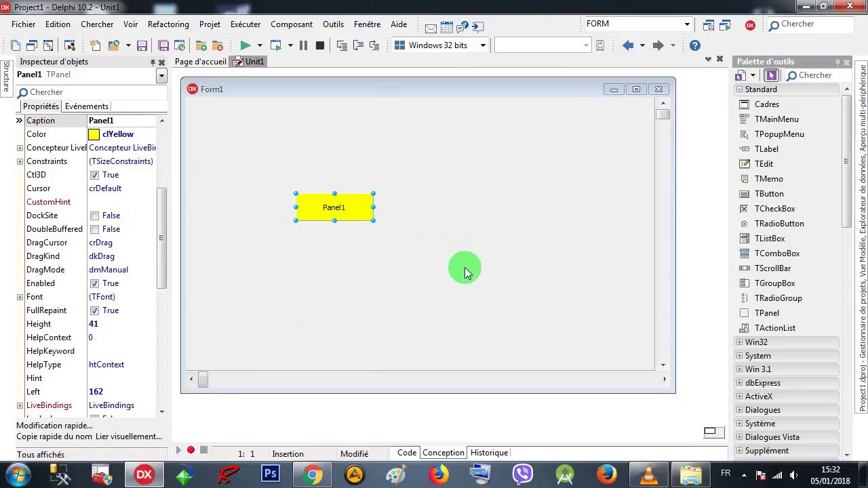This screenshot has height=488, width=868.
Task: Click the Add file to project icon
Action: 201,45
